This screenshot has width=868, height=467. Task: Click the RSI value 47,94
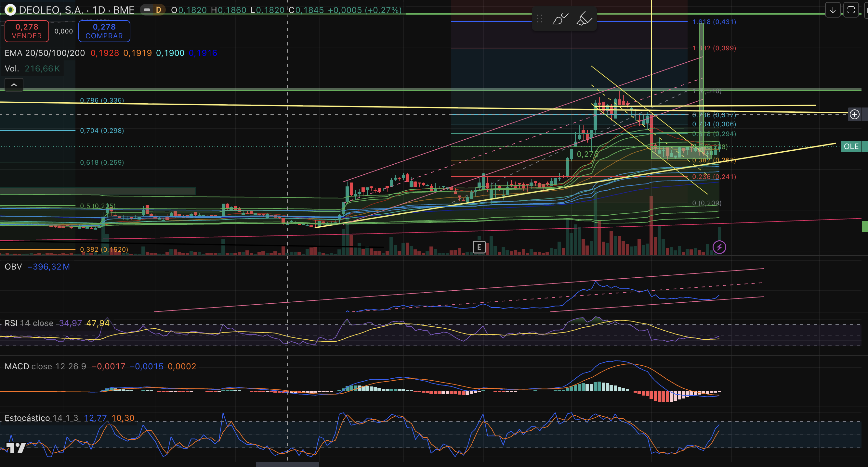pos(98,323)
